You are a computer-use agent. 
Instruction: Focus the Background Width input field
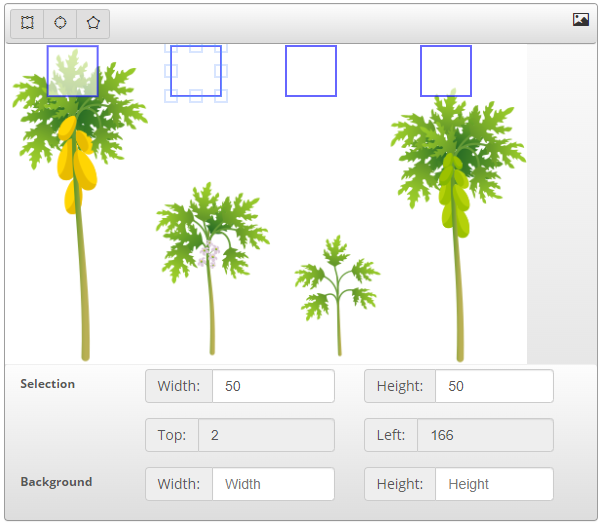(x=272, y=484)
